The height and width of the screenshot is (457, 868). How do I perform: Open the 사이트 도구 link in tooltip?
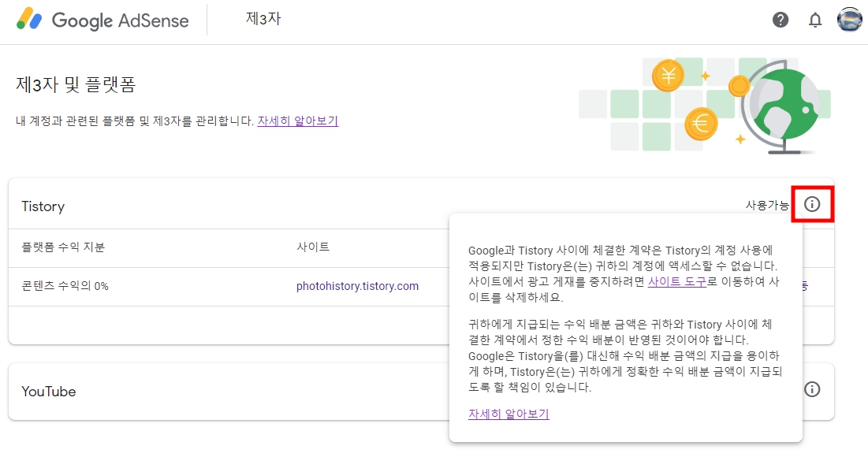pyautogui.click(x=677, y=281)
